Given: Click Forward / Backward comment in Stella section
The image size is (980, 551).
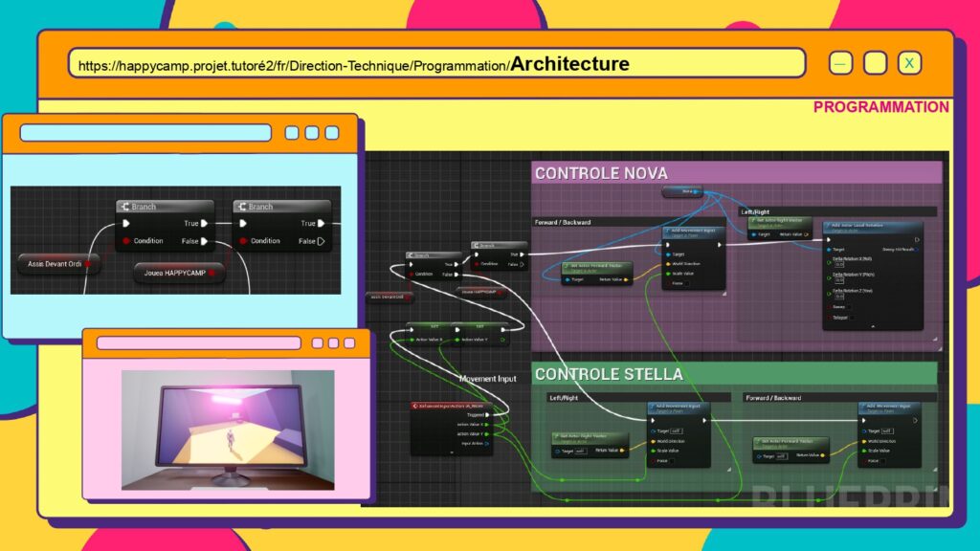Looking at the screenshot, I should point(839,397).
